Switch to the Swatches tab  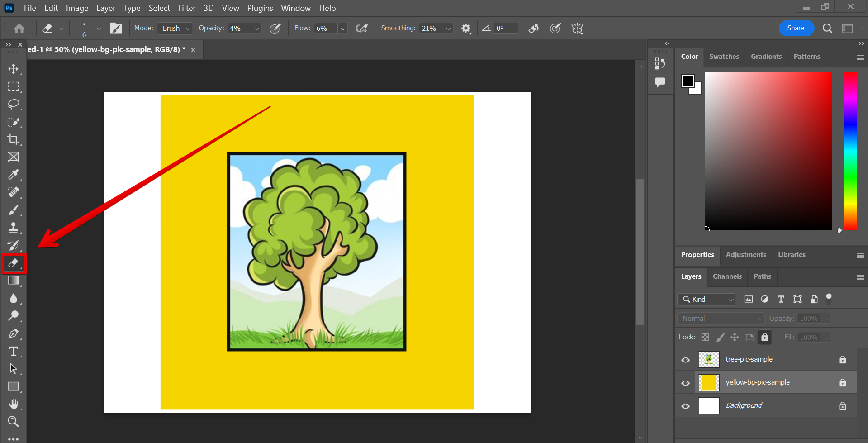[724, 57]
